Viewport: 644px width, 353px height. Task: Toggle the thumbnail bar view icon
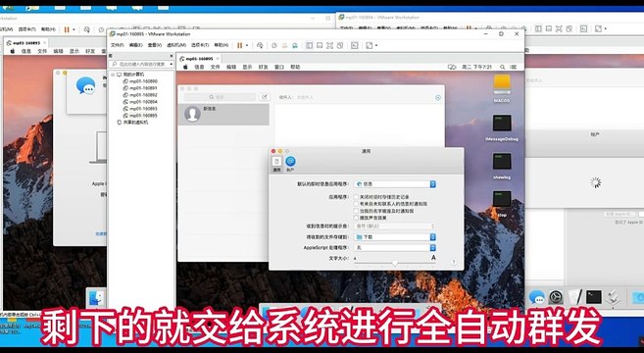(x=320, y=46)
